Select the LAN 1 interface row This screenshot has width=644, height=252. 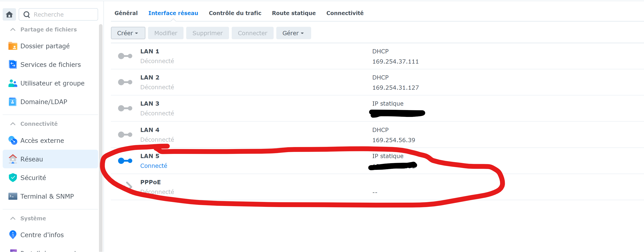(x=250, y=56)
